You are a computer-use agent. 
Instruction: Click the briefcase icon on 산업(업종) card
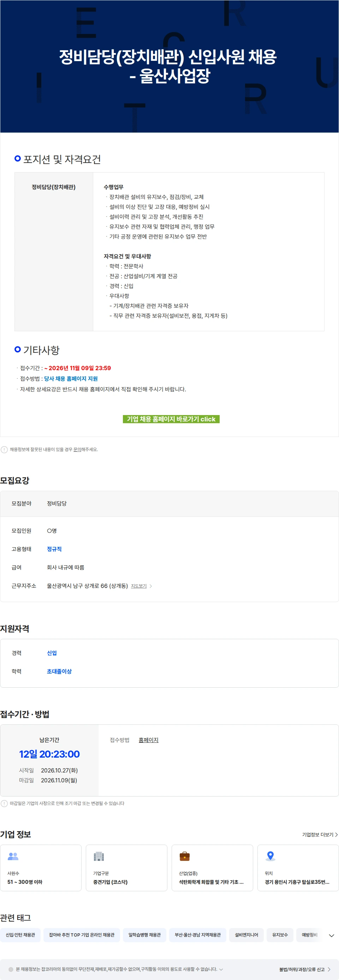point(185,856)
